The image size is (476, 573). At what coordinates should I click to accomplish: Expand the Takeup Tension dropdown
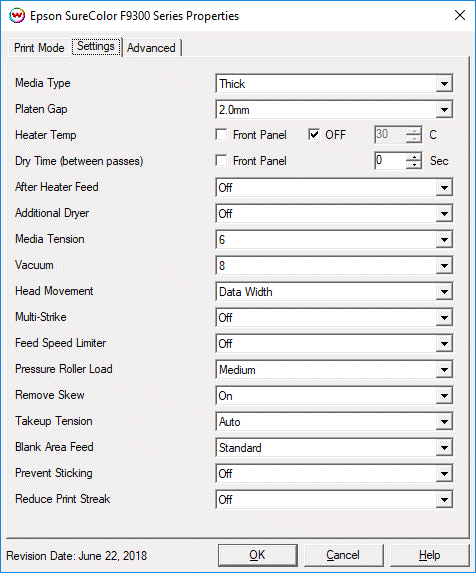(334, 421)
